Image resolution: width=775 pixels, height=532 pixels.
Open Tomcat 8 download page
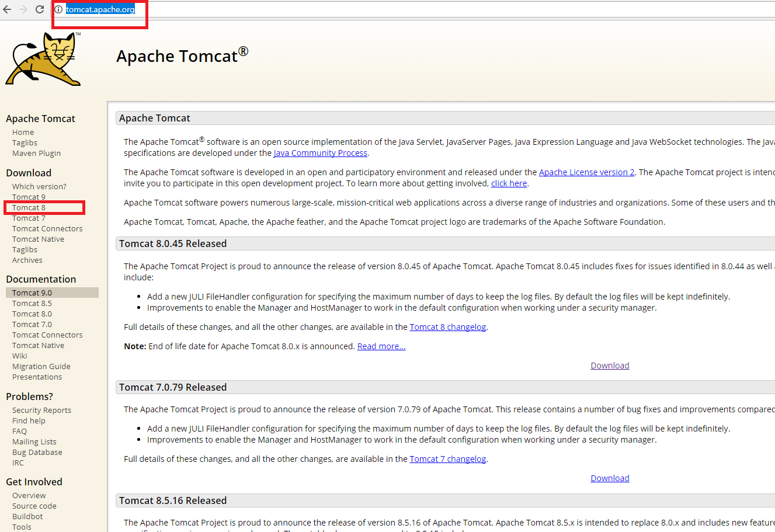tap(29, 208)
